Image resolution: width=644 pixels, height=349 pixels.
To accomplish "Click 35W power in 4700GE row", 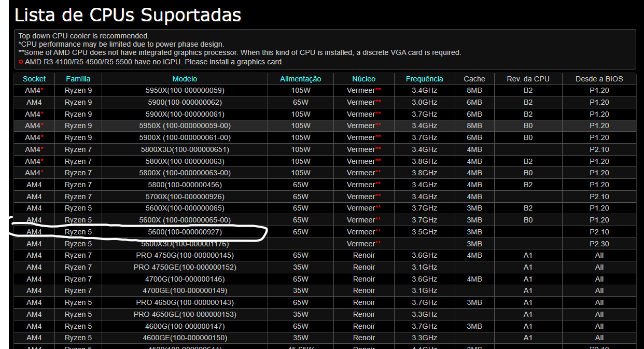I will tap(301, 290).
